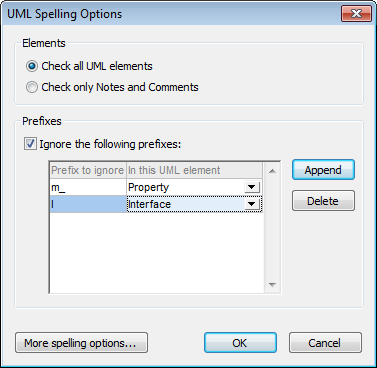This screenshot has height=368, width=377.
Task: Click the Append button
Action: [x=323, y=170]
